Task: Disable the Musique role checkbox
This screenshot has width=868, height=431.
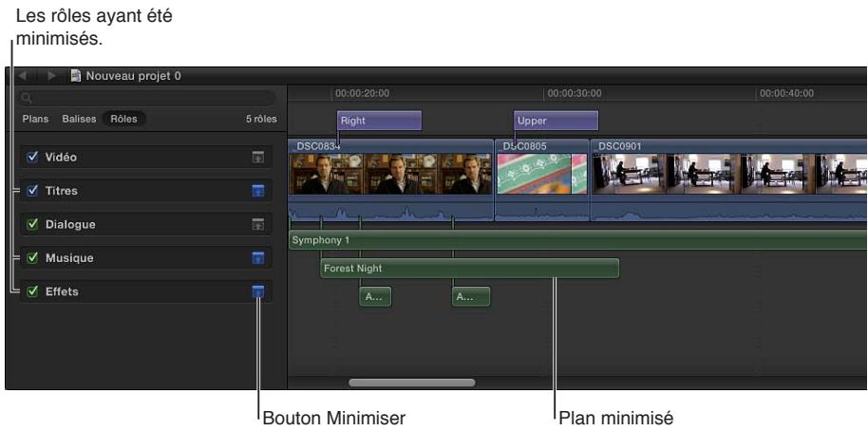Action: click(32, 258)
